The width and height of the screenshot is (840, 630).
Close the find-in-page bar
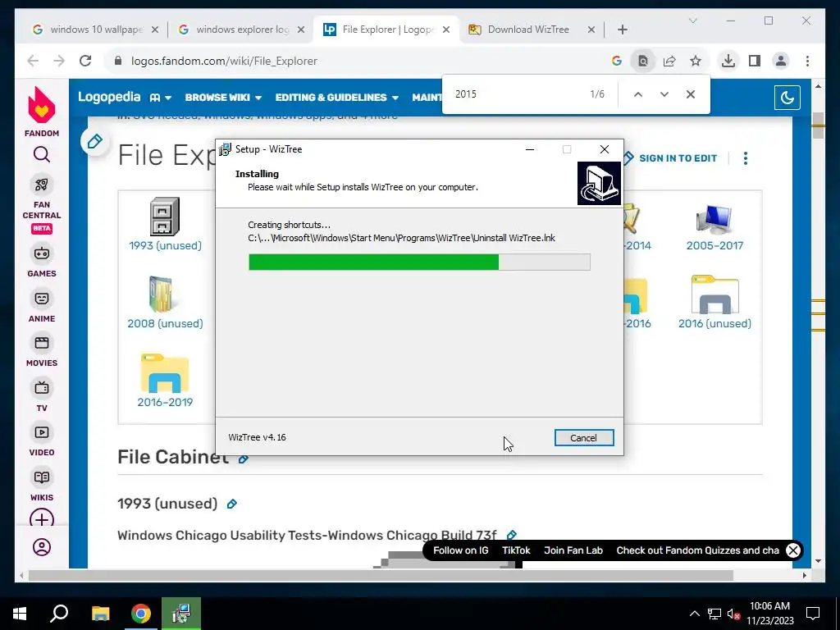pyautogui.click(x=691, y=94)
